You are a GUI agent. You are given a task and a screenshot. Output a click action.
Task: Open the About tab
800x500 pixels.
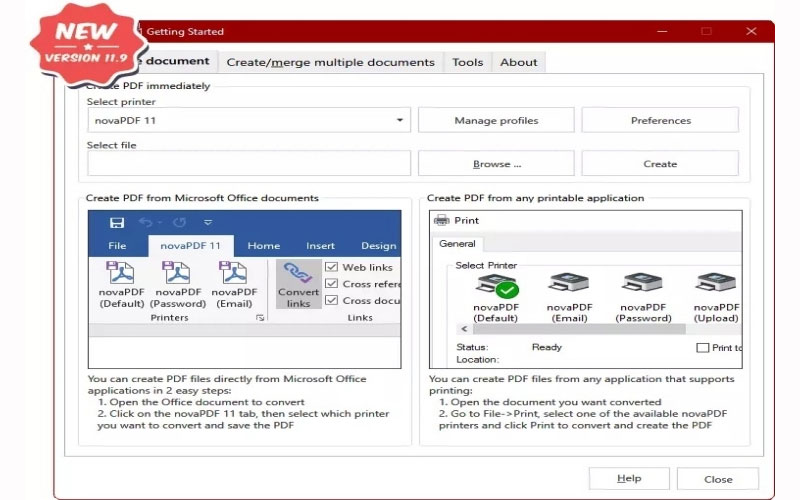518,62
